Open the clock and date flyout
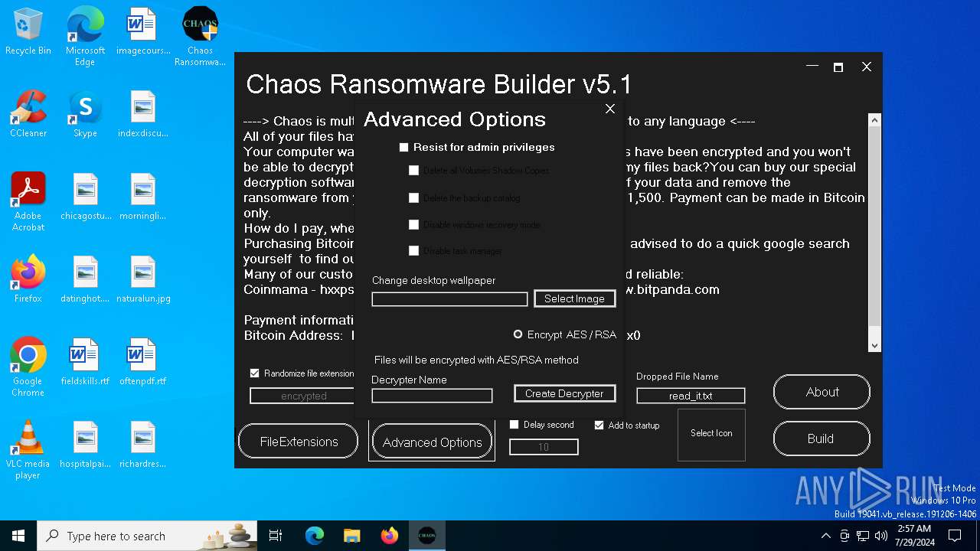 (913, 536)
